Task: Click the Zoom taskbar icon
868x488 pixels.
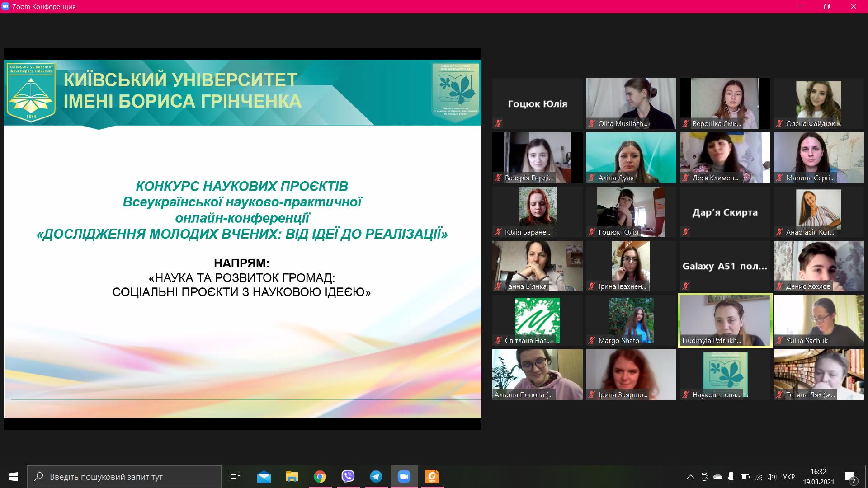Action: click(404, 477)
